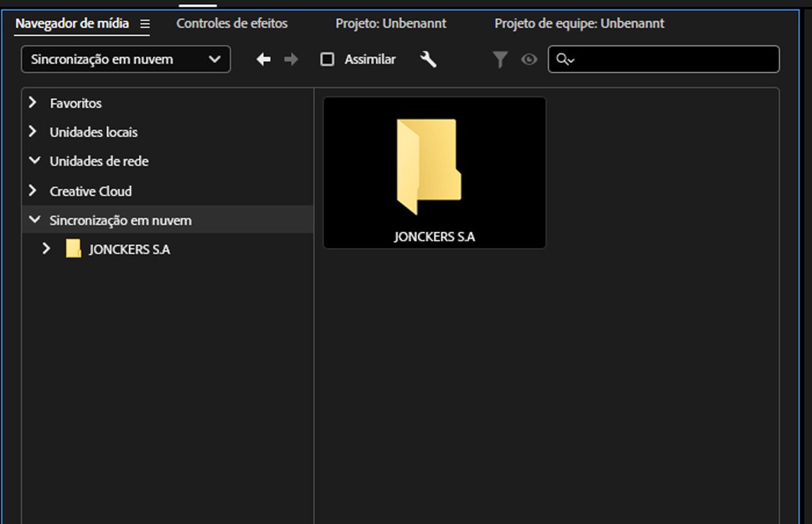Enable the Assimilar checkbox
Viewport: 812px width, 524px height.
[328, 59]
